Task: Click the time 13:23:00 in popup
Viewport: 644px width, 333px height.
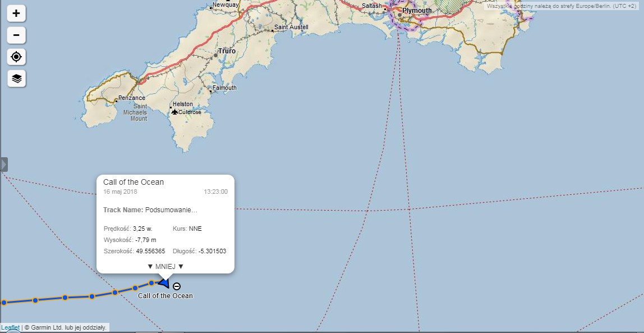Action: [215, 191]
